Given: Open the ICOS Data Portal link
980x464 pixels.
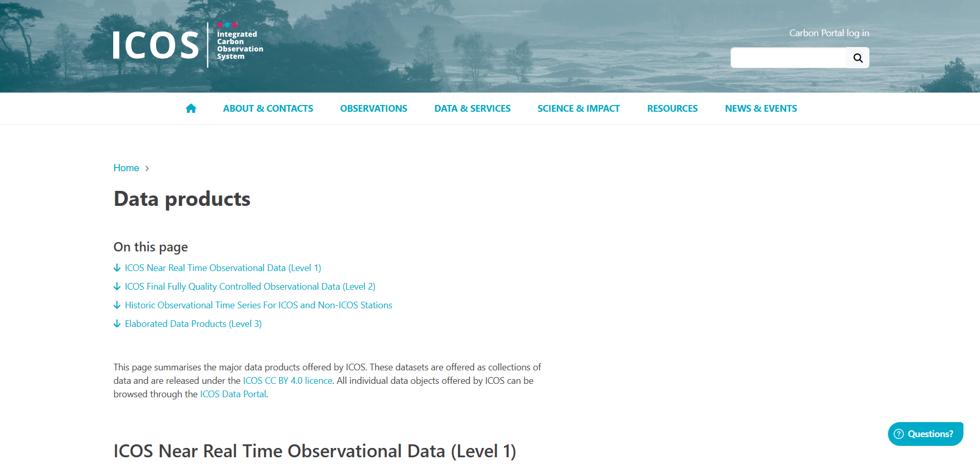Looking at the screenshot, I should pyautogui.click(x=233, y=394).
